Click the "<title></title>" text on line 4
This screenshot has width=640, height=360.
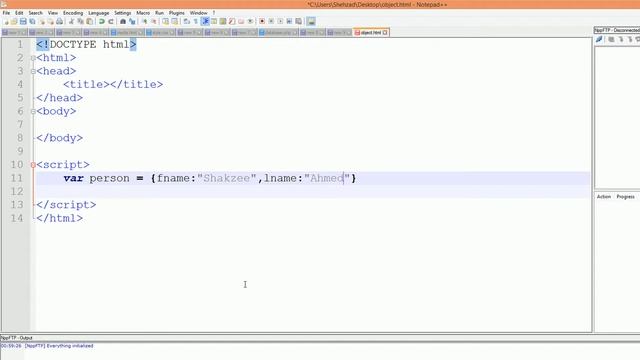[x=113, y=84]
